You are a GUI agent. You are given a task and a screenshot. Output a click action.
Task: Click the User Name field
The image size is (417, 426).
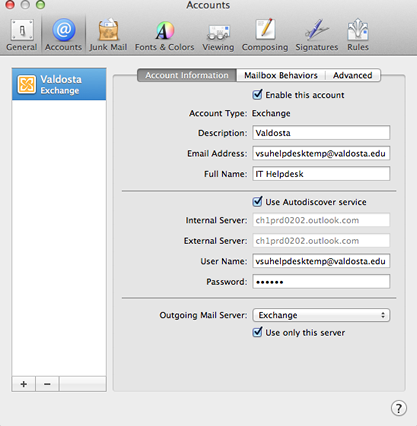pyautogui.click(x=321, y=261)
